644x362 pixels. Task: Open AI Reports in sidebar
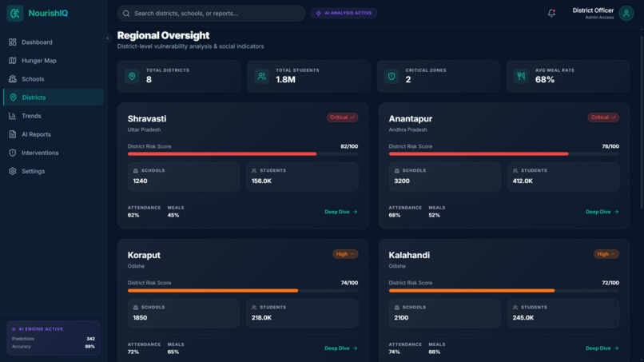[54, 134]
